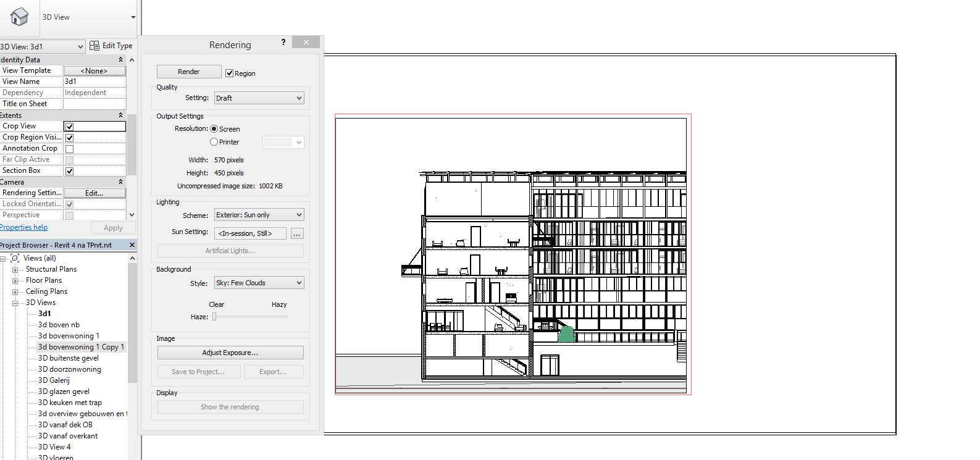The height and width of the screenshot is (460, 980).
Task: Collapse the 3D Views tree node
Action: pos(15,303)
